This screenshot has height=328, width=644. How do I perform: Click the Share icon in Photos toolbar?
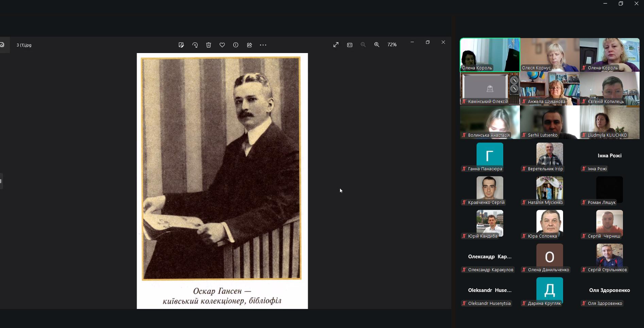coord(249,45)
